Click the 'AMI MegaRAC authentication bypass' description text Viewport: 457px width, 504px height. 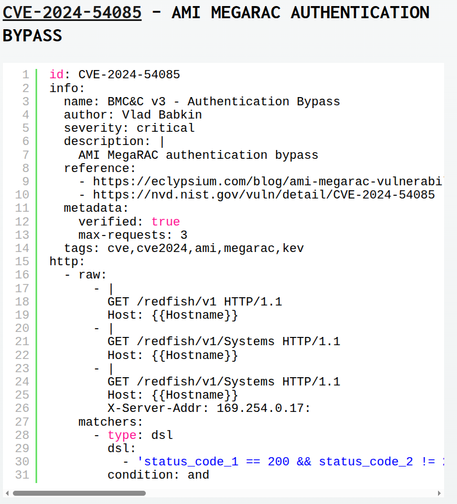click(x=198, y=155)
